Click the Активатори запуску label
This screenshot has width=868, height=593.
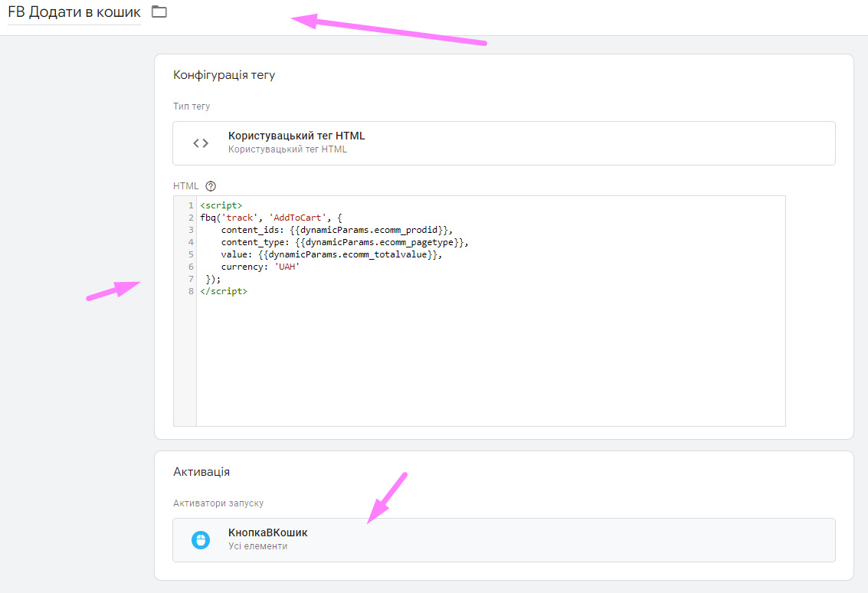coord(218,503)
